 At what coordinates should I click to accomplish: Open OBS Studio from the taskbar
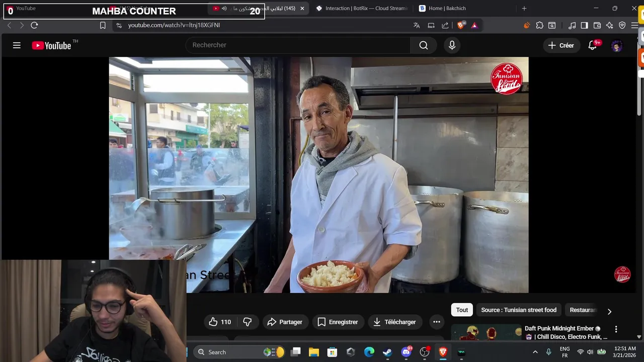point(425,352)
